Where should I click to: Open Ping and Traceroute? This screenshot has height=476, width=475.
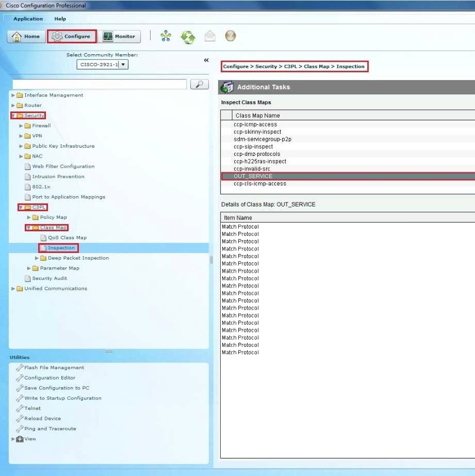[50, 429]
